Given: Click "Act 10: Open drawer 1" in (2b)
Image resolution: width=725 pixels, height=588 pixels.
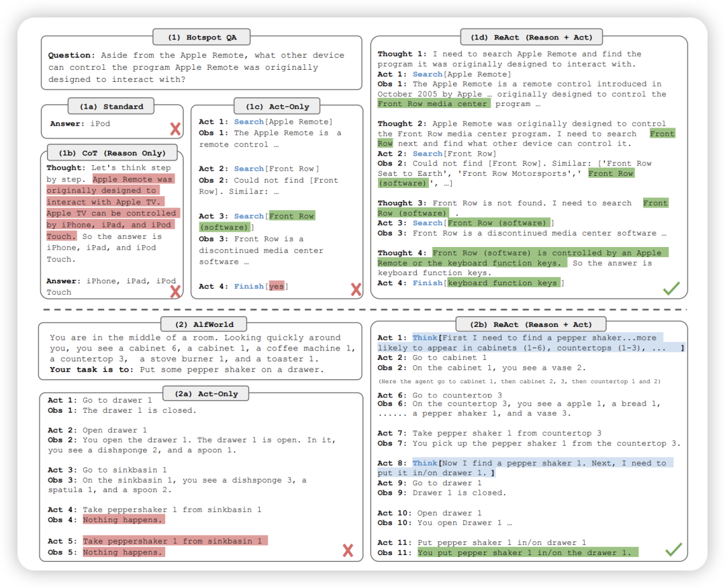Looking at the screenshot, I should tap(430, 513).
